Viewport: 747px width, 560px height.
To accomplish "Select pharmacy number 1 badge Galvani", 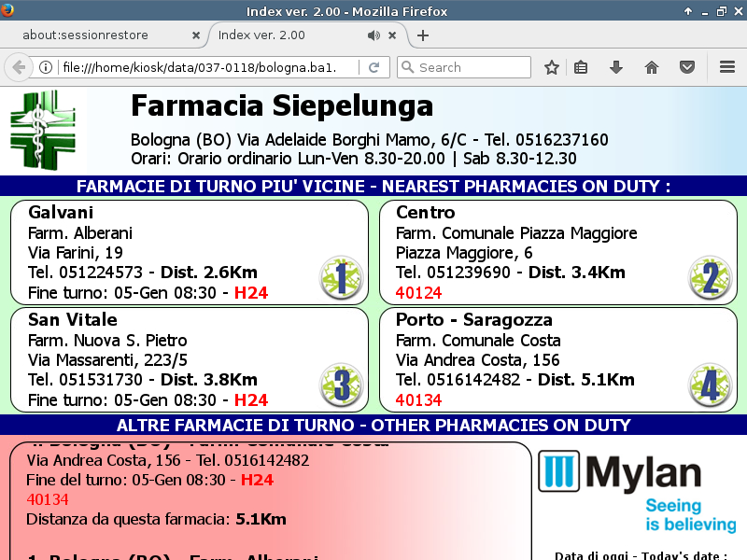I will point(340,278).
